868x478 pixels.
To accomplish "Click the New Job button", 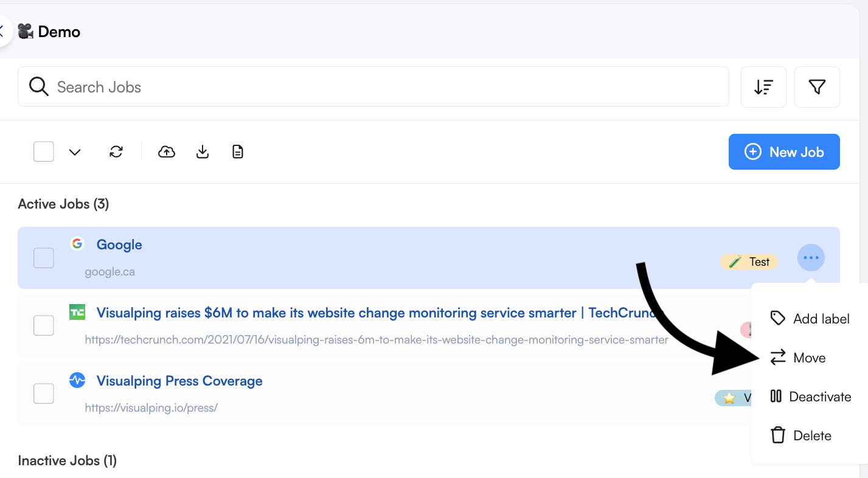I will (784, 151).
